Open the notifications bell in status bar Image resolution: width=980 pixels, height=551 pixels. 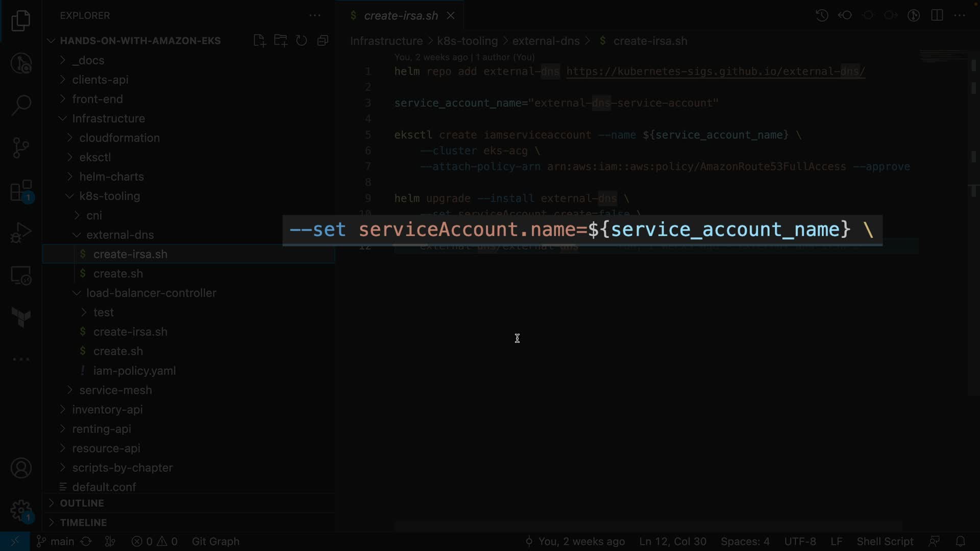point(960,541)
